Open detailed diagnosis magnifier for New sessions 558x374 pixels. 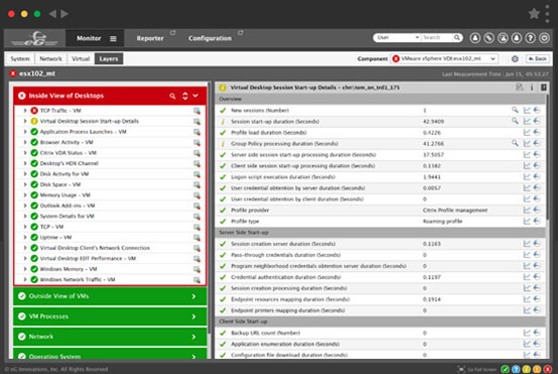coord(515,110)
